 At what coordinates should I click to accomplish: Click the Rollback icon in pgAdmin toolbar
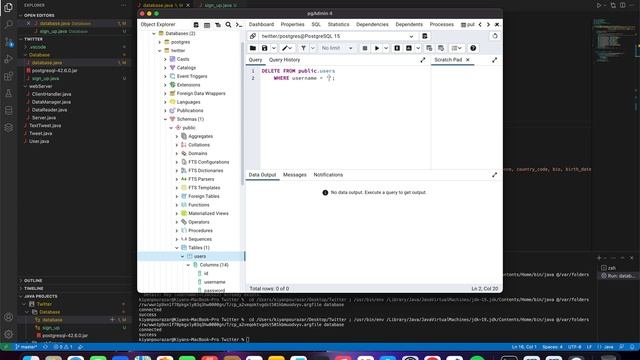441,48
